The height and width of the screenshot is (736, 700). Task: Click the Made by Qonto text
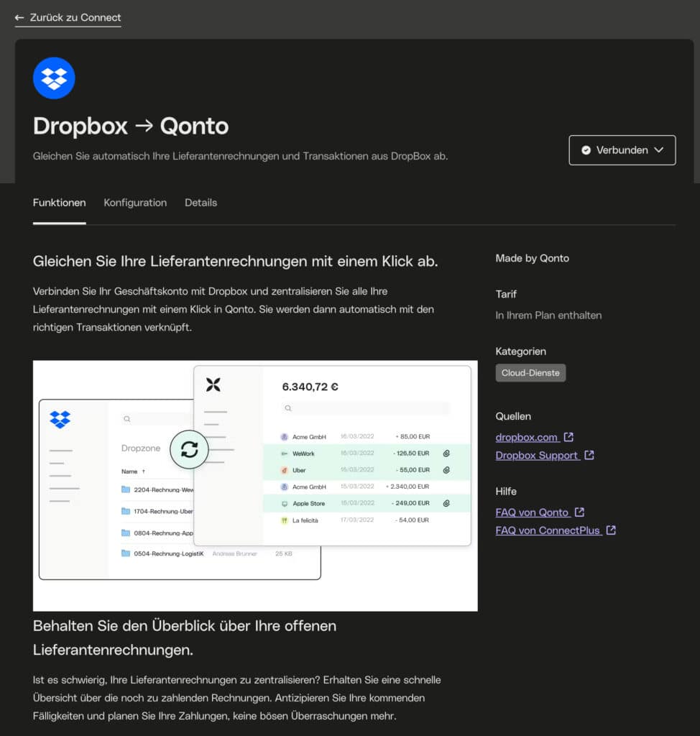click(533, 258)
